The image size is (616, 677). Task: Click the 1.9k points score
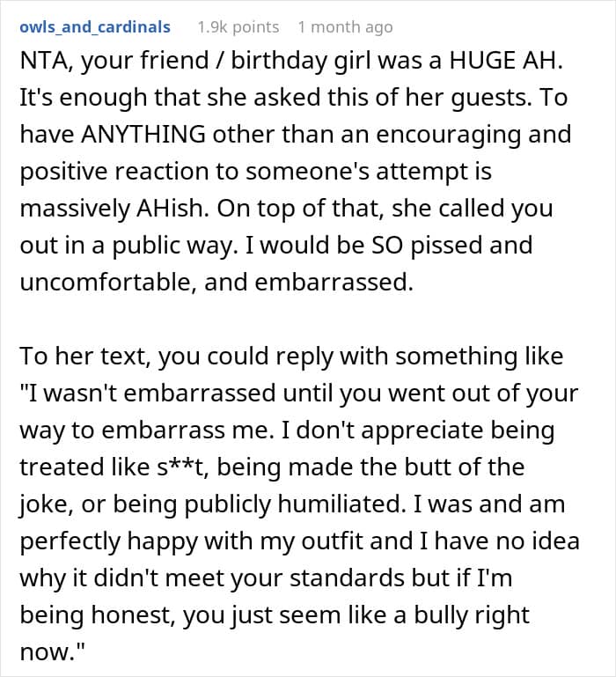[238, 27]
